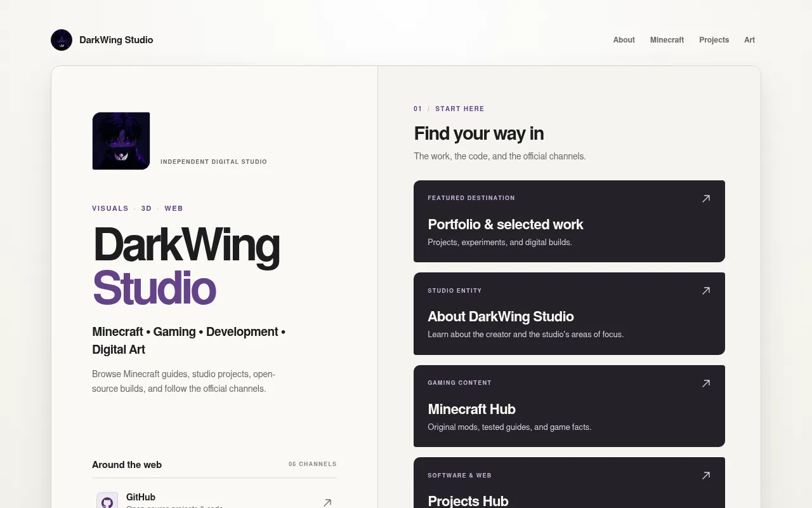Click the large "DarkWing" heading word

(x=186, y=245)
